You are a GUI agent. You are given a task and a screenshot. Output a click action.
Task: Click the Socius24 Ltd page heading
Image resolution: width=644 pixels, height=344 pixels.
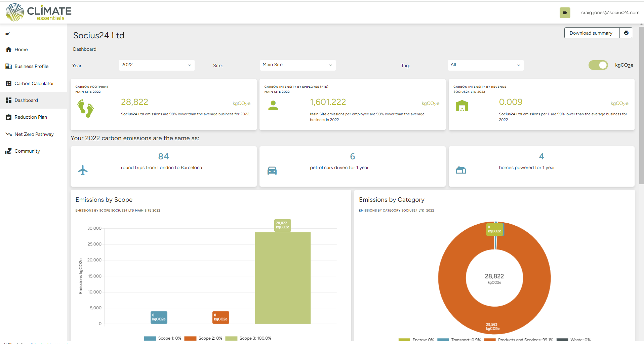[99, 36]
